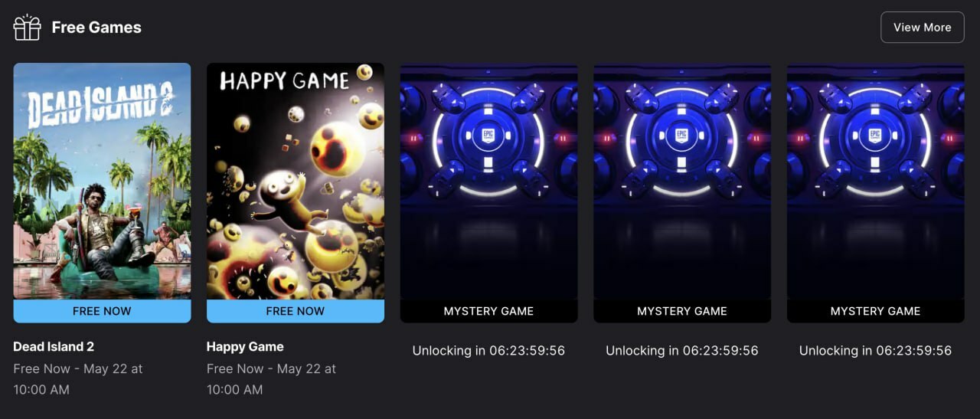Click the View More button

(922, 28)
